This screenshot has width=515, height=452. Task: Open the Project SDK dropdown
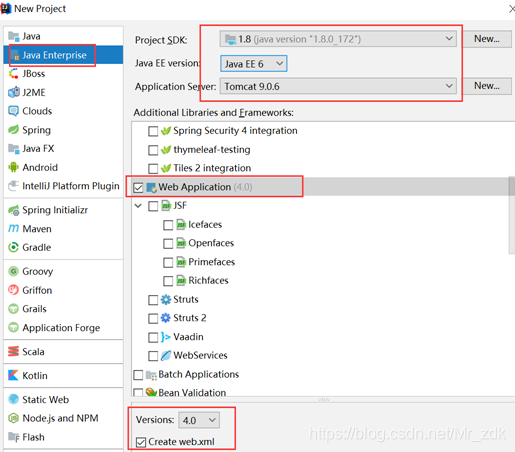[x=338, y=39]
